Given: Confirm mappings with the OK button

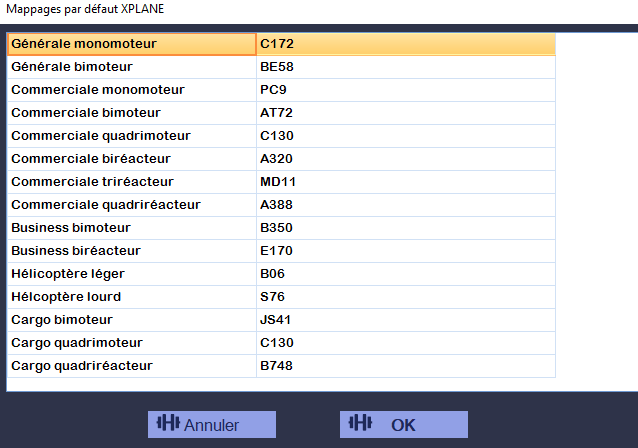Looking at the screenshot, I should pyautogui.click(x=404, y=424).
